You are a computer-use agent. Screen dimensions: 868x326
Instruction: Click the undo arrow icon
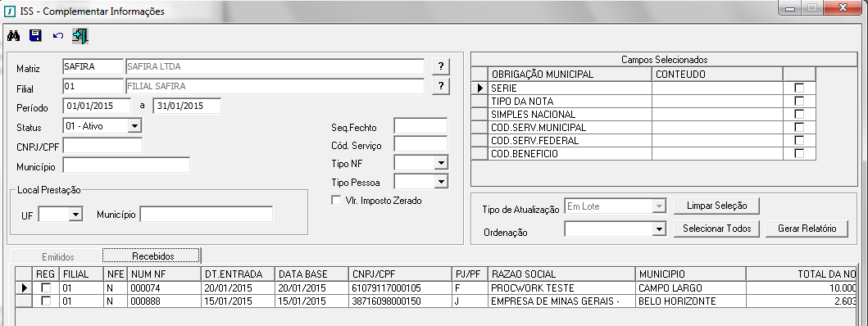58,36
